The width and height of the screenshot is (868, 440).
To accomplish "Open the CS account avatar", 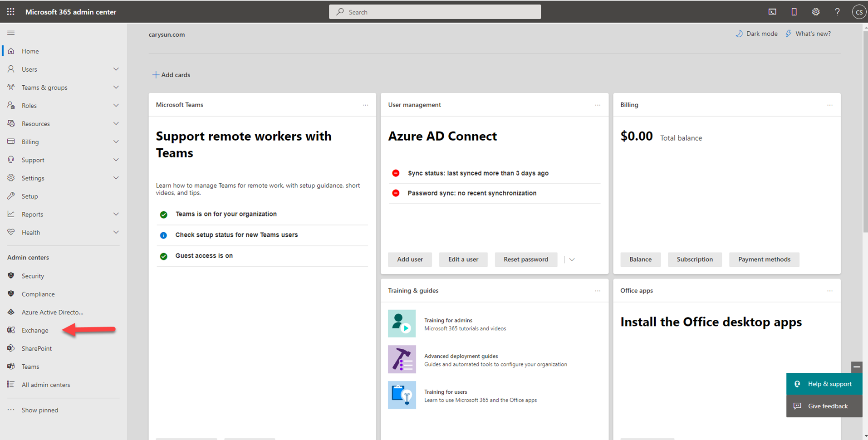I will tap(858, 12).
